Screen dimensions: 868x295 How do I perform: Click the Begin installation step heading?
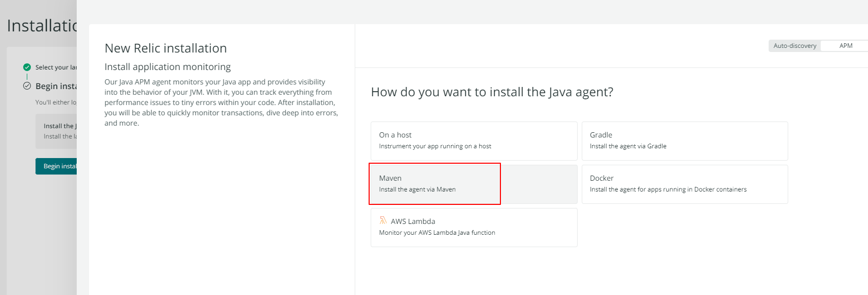click(56, 86)
